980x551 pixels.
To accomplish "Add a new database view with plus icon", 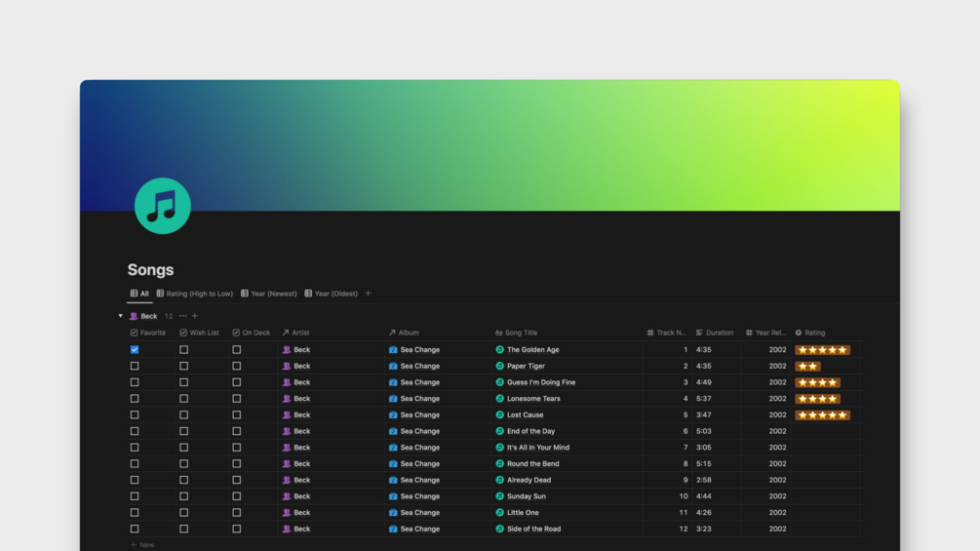I will 369,294.
